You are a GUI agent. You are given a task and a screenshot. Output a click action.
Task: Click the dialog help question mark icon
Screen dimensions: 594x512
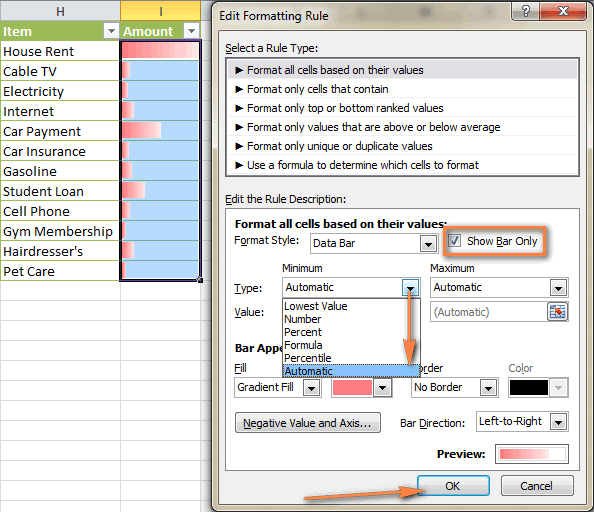(x=525, y=11)
